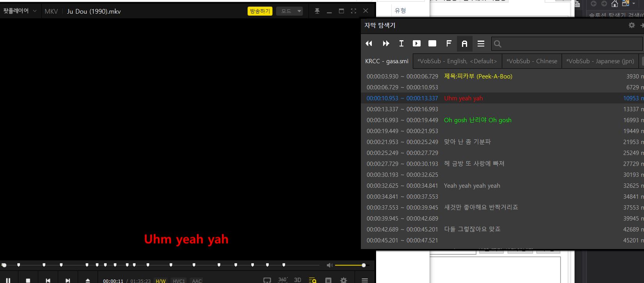Toggle the A auto-scroll option
This screenshot has width=644, height=283.
(464, 43)
